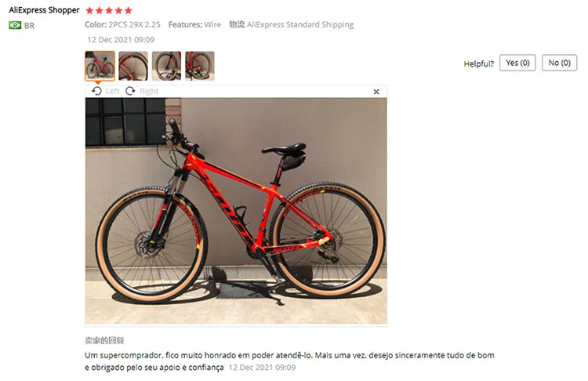Open the fourth review photo thumbnail
Image resolution: width=588 pixels, height=381 pixels.
coord(200,66)
